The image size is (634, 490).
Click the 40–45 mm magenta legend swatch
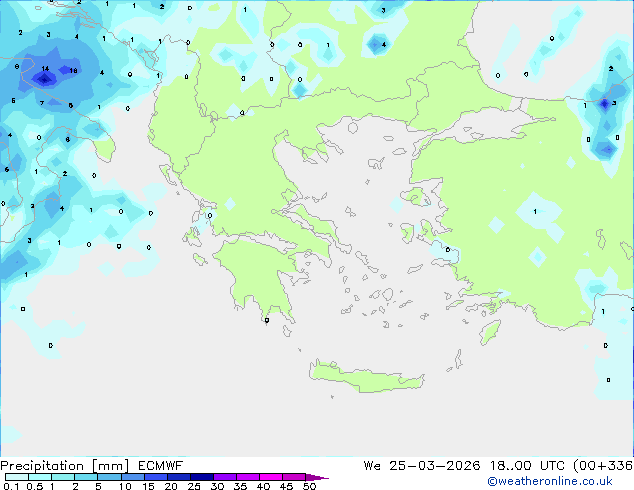271,477
